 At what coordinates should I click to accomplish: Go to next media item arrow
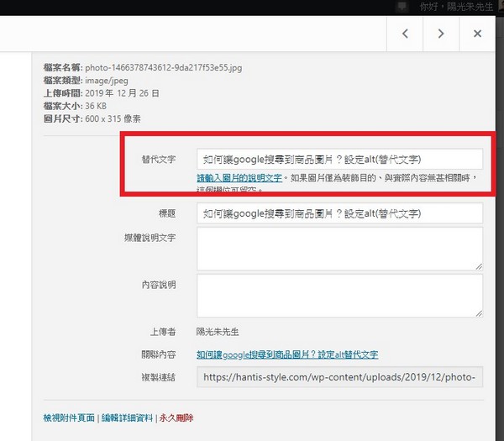[x=441, y=34]
